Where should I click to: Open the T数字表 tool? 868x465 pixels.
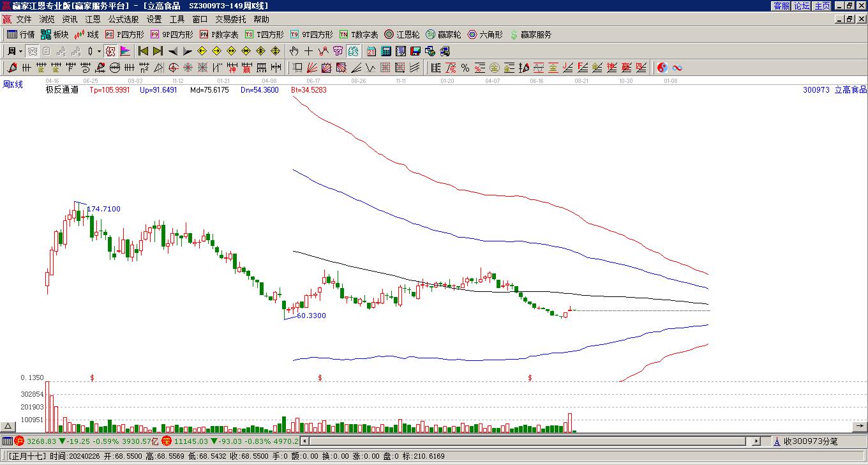pos(359,34)
